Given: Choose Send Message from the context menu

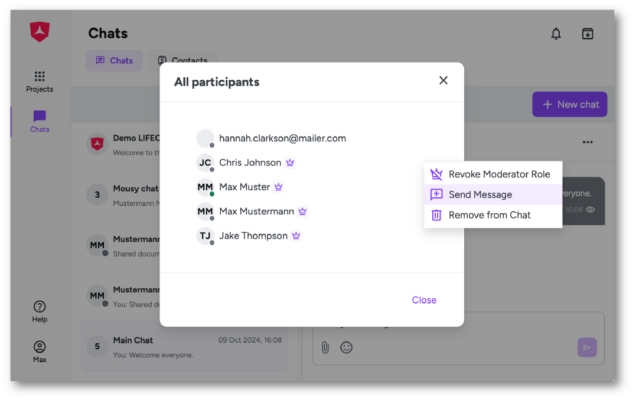Looking at the screenshot, I should pyautogui.click(x=480, y=194).
